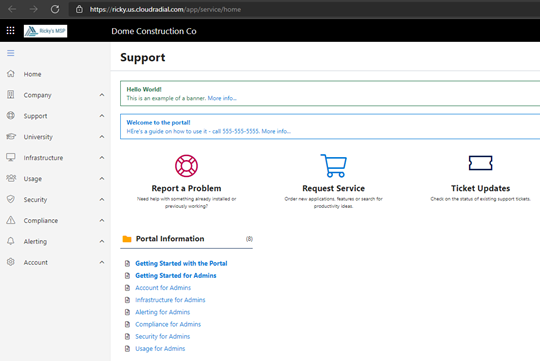
Task: Expand the Compliance menu chevron
Action: pyautogui.click(x=102, y=220)
